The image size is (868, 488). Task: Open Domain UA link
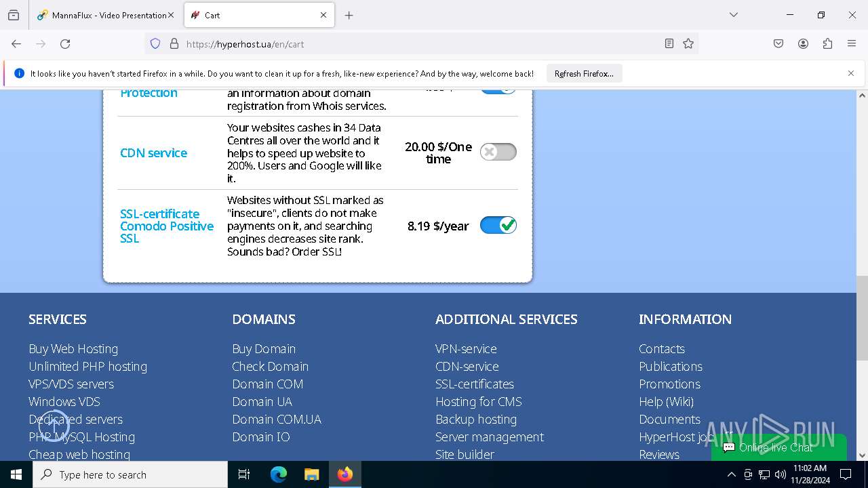262,401
